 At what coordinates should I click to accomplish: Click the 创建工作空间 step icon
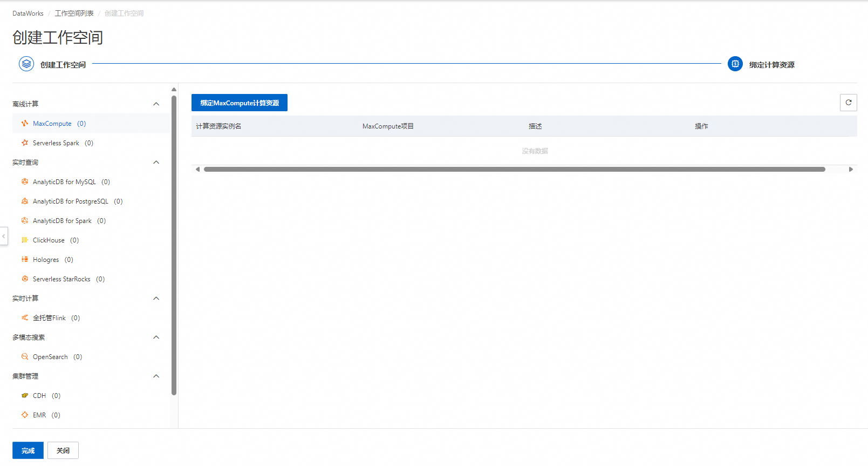point(26,64)
